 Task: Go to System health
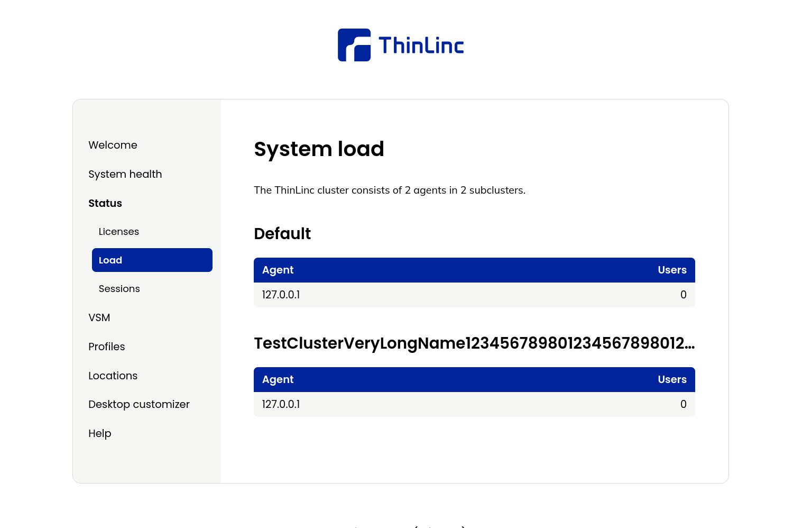pos(125,174)
